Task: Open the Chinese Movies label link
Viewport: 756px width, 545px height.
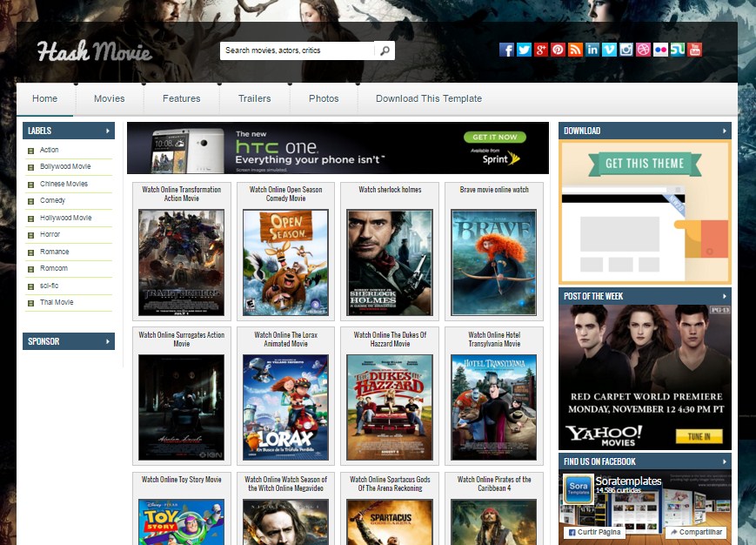Action: click(x=64, y=184)
